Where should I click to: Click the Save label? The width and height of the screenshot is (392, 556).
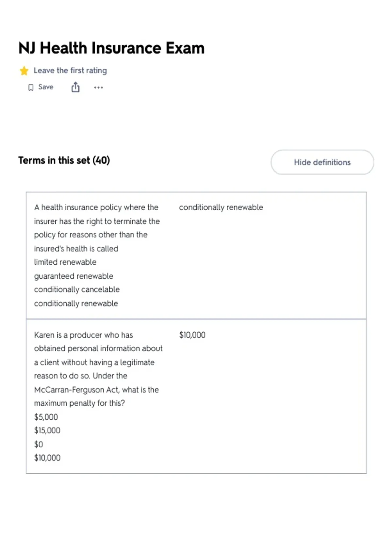[x=46, y=87]
